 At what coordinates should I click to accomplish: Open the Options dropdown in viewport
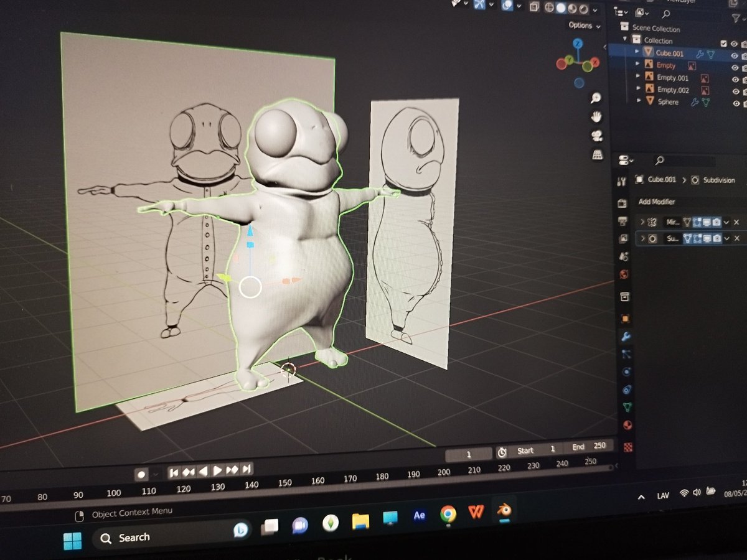[584, 26]
